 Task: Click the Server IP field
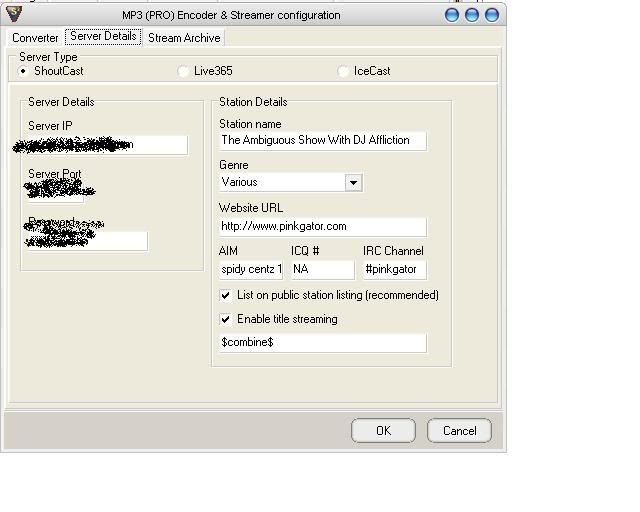pos(108,145)
